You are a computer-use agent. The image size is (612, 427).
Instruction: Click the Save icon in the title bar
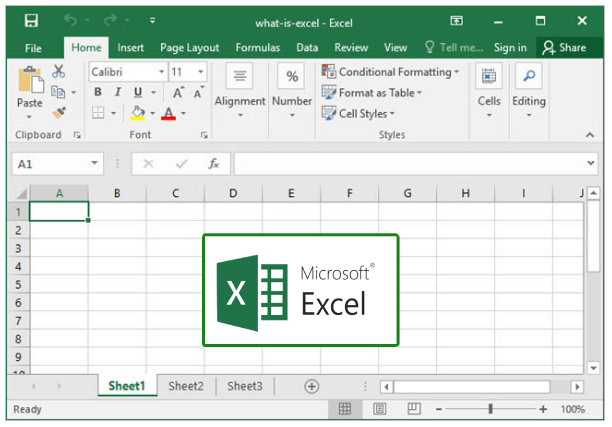31,20
